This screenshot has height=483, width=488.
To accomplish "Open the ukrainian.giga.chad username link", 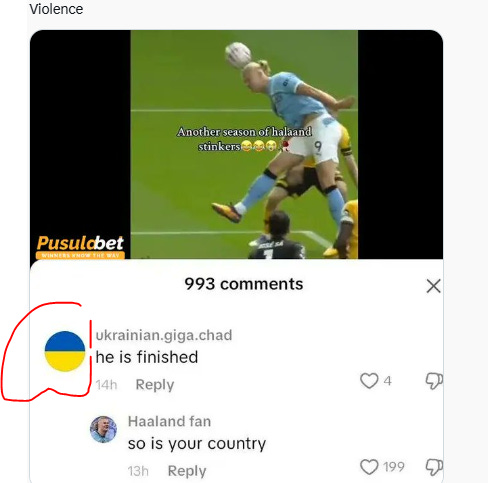I will coord(164,335).
